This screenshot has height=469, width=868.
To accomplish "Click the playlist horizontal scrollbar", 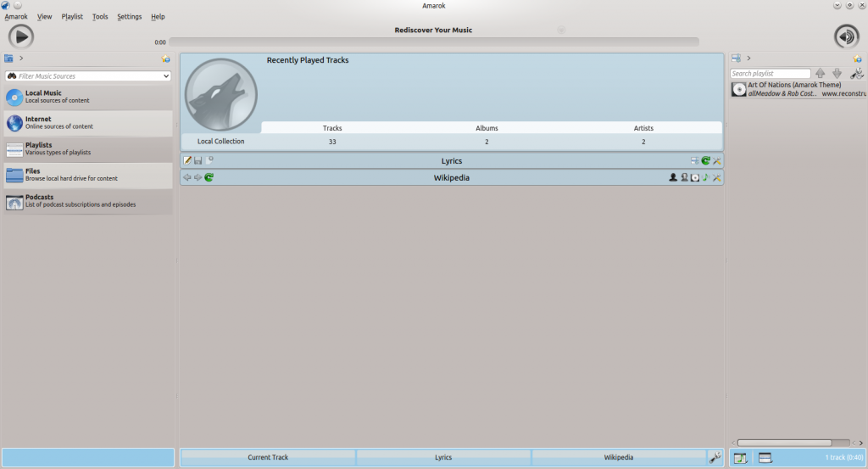I will 784,443.
